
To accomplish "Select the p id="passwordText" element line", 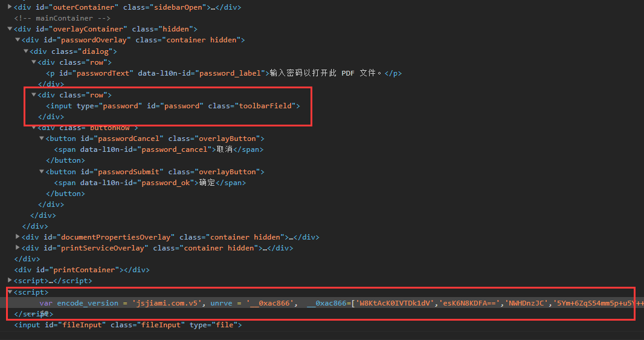I will click(x=224, y=73).
